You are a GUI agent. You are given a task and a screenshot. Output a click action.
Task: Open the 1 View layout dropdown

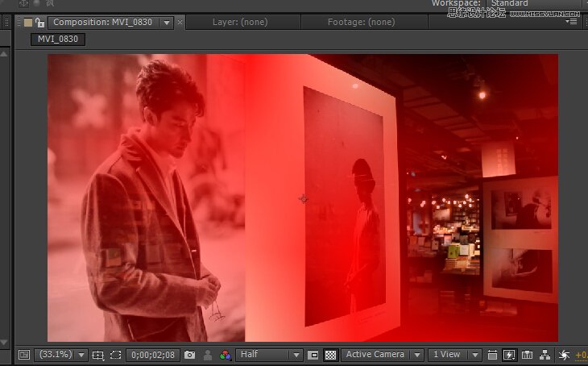tap(455, 355)
